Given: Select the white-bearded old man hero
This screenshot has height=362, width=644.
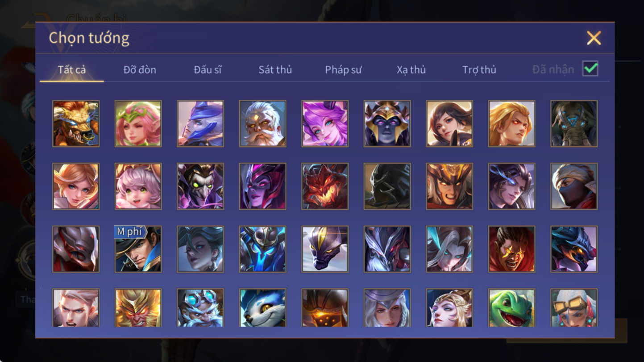Looking at the screenshot, I should click(x=262, y=123).
